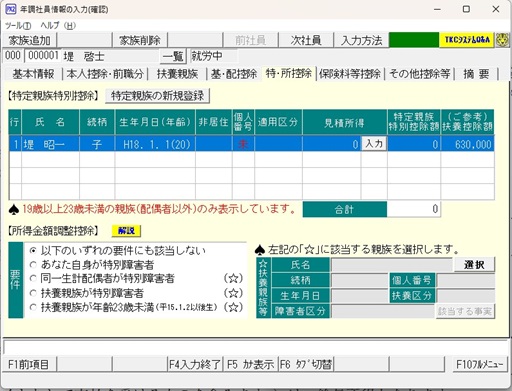Select the name cell 堤 昭一

pyautogui.click(x=50, y=144)
